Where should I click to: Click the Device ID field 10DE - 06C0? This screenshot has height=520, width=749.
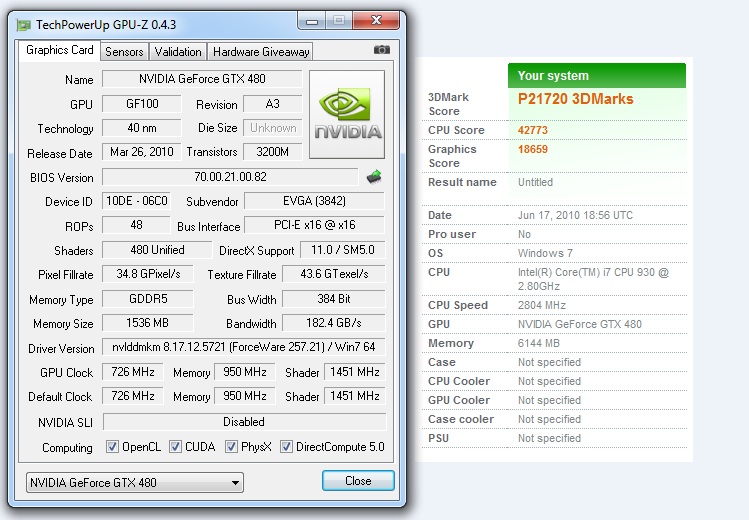click(x=137, y=201)
